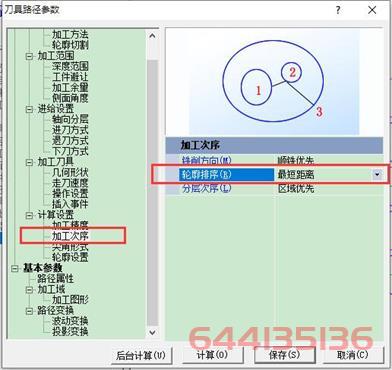Collapse the 加工刀具 tree node
This screenshot has height=370, width=392.
pyautogui.click(x=30, y=162)
